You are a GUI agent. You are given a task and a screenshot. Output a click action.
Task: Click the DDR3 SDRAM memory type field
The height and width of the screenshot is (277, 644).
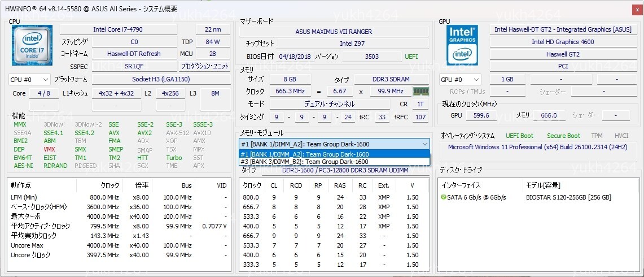coord(392,79)
